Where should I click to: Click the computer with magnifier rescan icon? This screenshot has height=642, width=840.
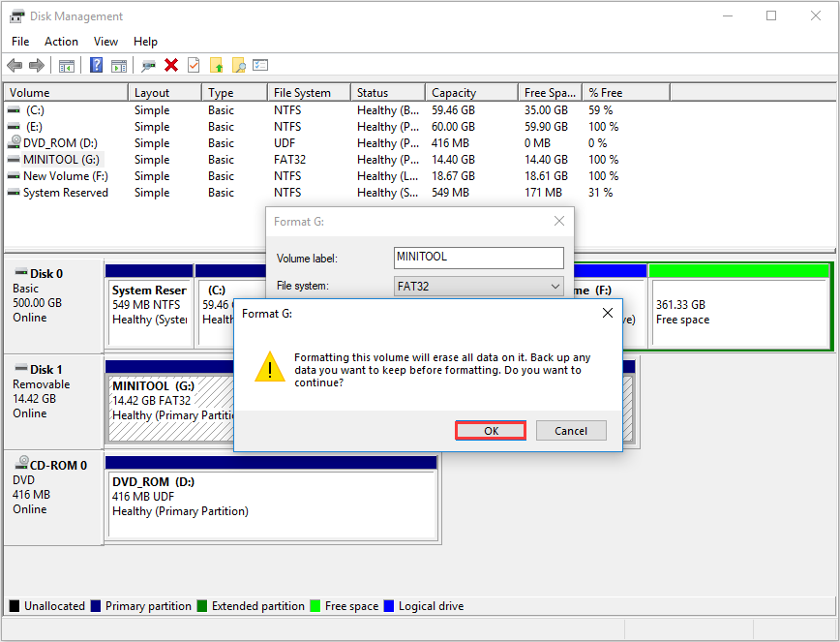click(148, 65)
